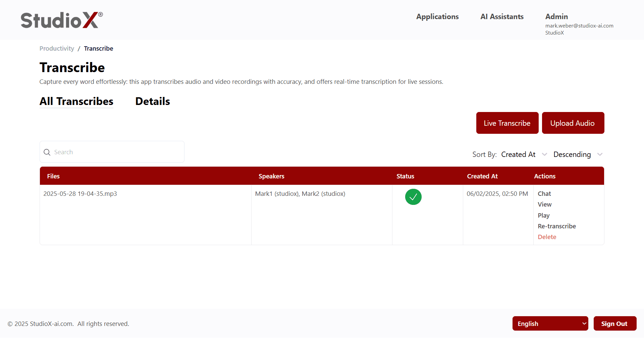Open the AI Assistants menu
This screenshot has height=338, width=644.
(x=502, y=16)
